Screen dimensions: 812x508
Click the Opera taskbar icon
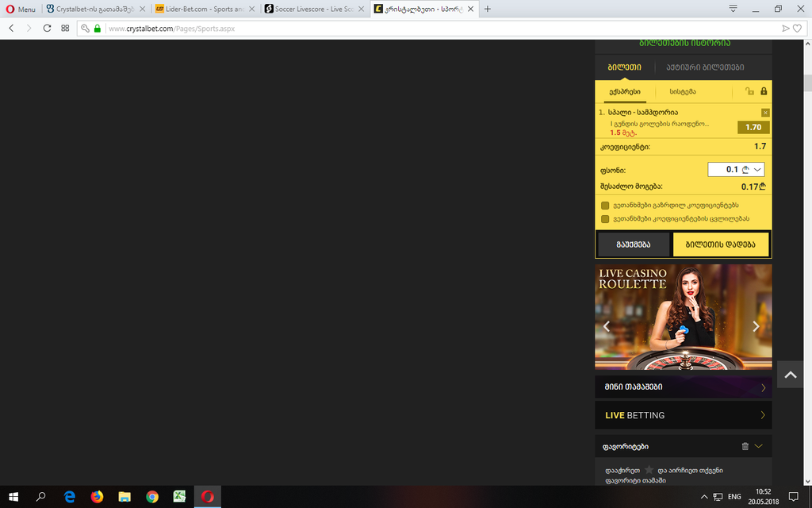tap(208, 497)
